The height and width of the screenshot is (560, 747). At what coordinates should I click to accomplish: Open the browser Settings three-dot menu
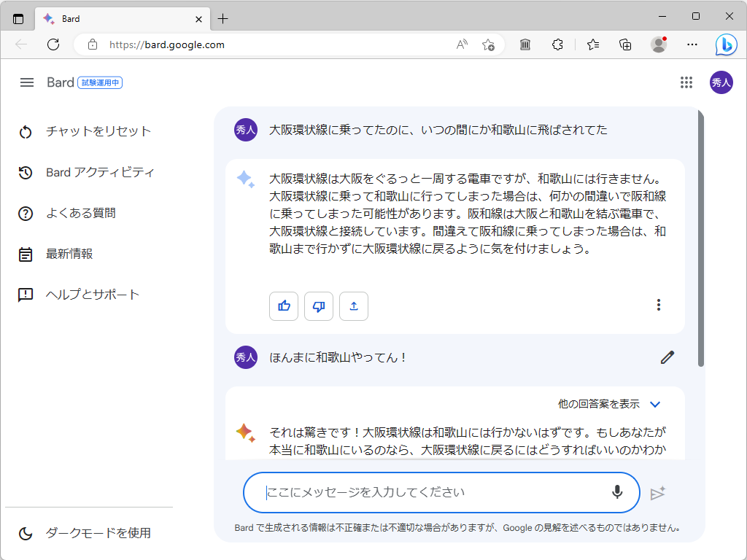692,44
